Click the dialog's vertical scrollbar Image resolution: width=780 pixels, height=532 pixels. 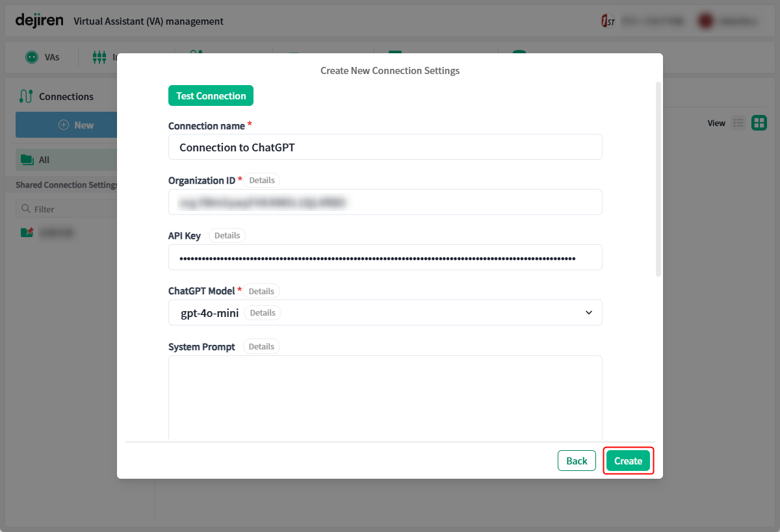[658, 179]
